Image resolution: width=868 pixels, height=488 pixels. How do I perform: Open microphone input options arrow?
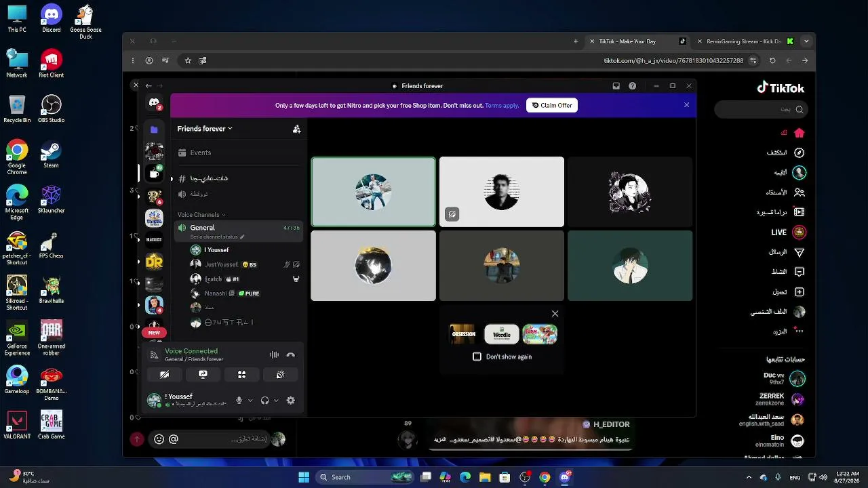250,401
